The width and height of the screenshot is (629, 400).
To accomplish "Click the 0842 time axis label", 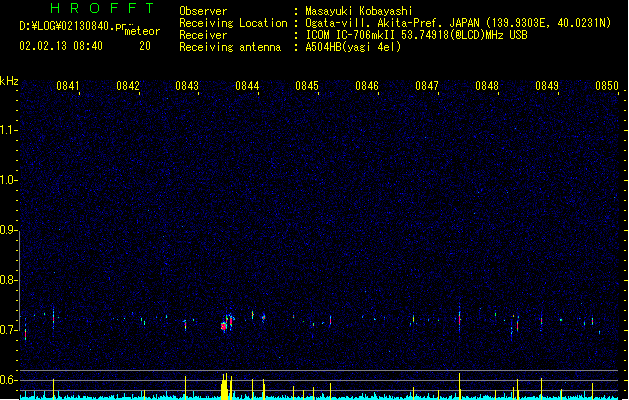I will point(128,85).
